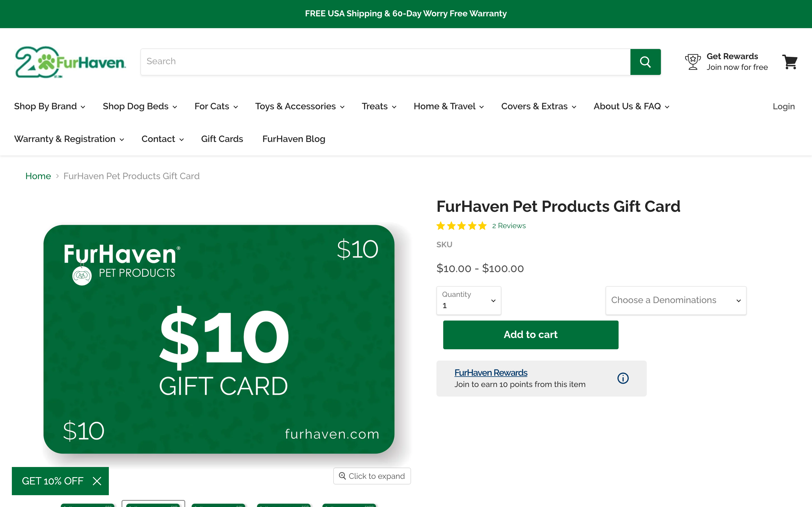Image resolution: width=812 pixels, height=507 pixels.
Task: Click the five-star rating icons
Action: click(461, 226)
